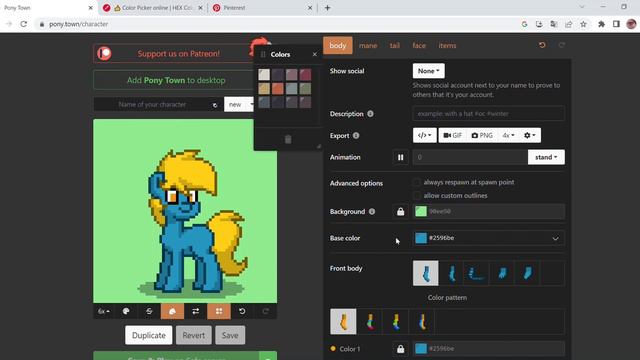Reload the page in browser
Viewport: 640px width, 360px height.
pos(24,24)
